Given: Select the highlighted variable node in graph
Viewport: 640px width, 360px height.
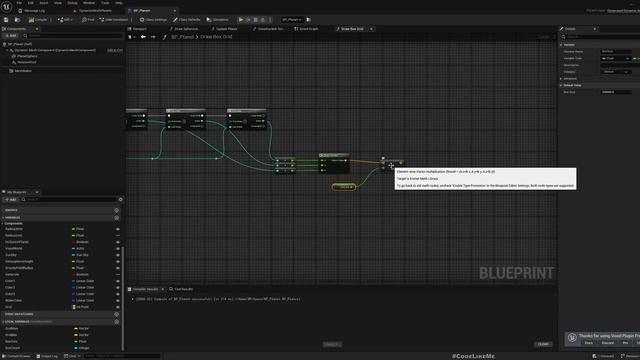Looking at the screenshot, I should pos(344,187).
